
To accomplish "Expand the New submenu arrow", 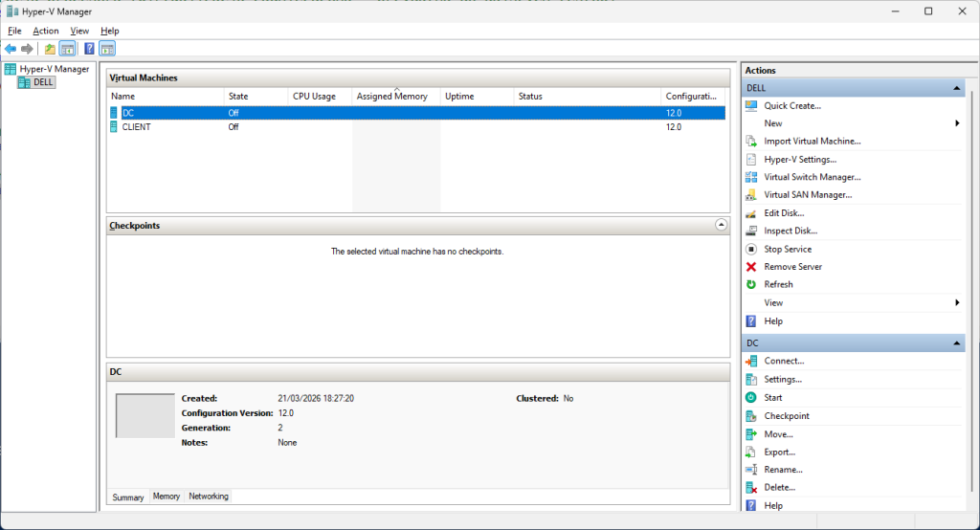I will (957, 123).
